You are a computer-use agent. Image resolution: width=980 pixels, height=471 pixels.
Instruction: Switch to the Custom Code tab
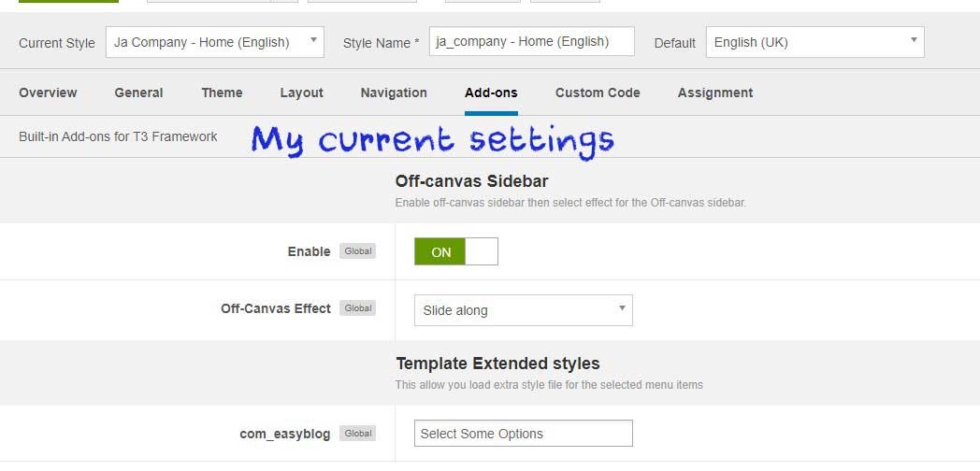click(x=598, y=93)
